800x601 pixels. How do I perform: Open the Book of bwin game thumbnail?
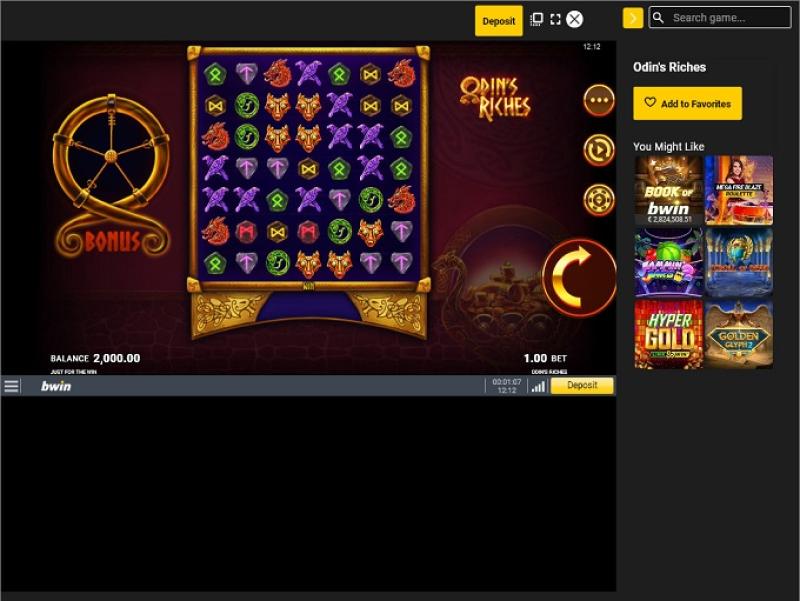point(668,190)
